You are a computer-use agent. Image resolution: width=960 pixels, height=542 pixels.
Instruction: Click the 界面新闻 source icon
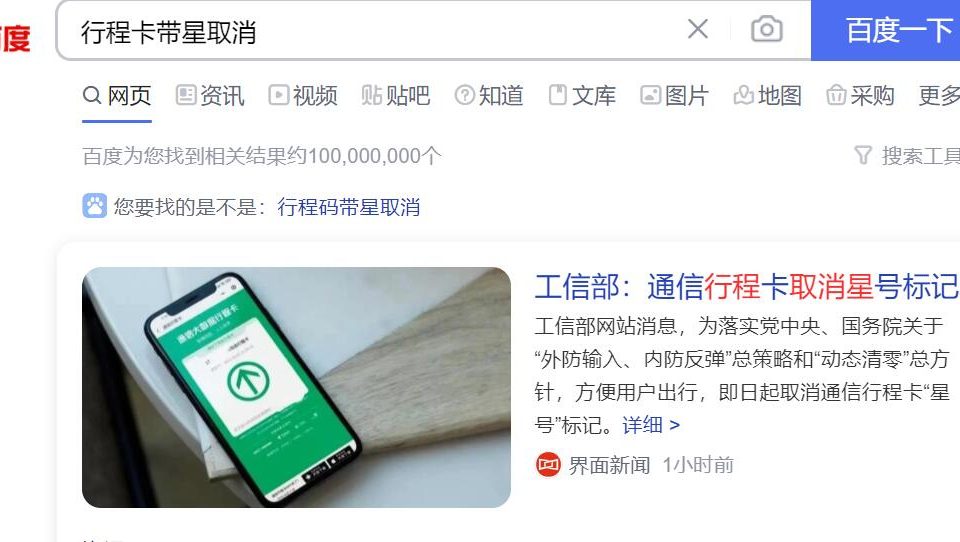click(x=548, y=465)
